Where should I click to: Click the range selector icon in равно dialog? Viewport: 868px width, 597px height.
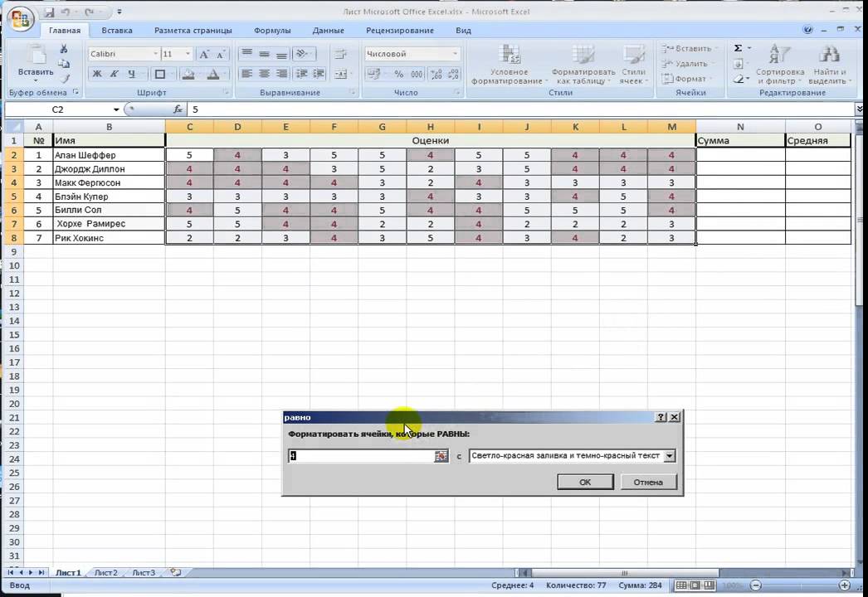pos(441,456)
